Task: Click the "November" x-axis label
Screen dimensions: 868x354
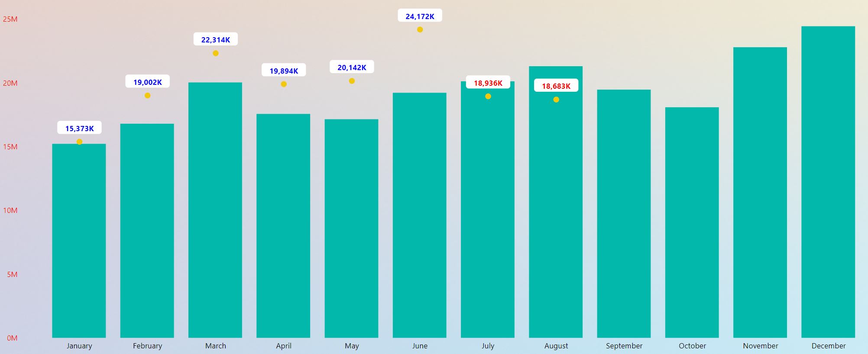Action: [x=761, y=346]
